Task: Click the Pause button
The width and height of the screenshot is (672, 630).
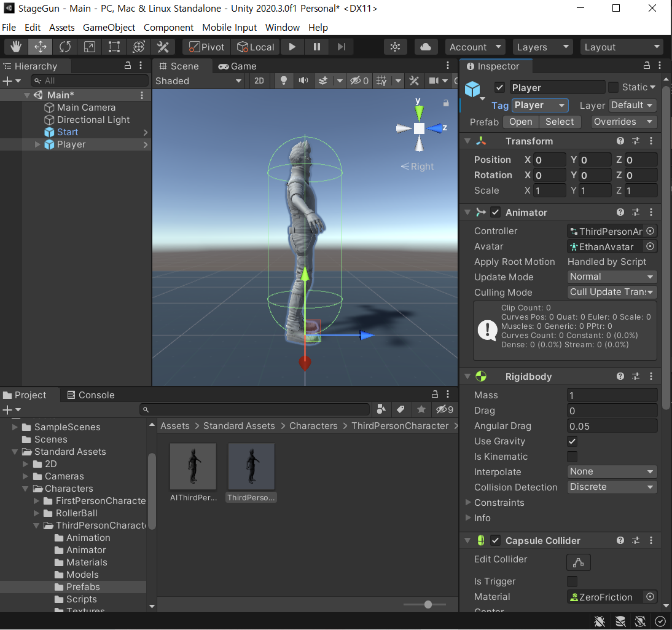Action: 317,47
